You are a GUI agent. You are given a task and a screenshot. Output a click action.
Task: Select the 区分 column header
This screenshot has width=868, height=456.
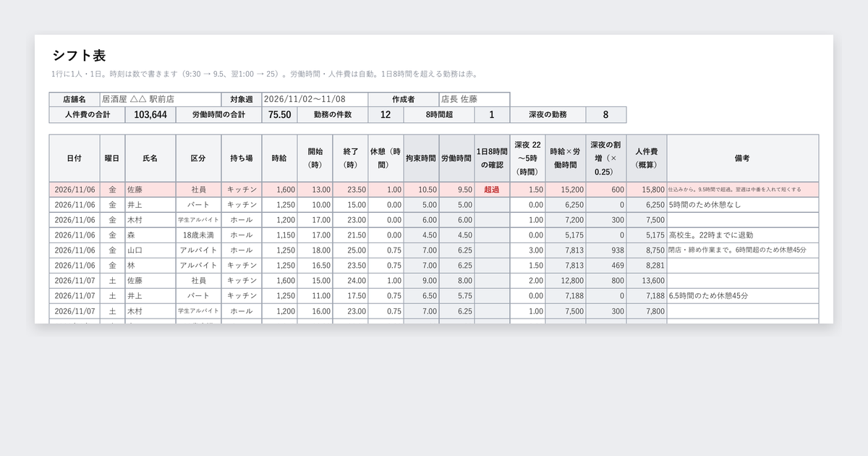click(198, 158)
